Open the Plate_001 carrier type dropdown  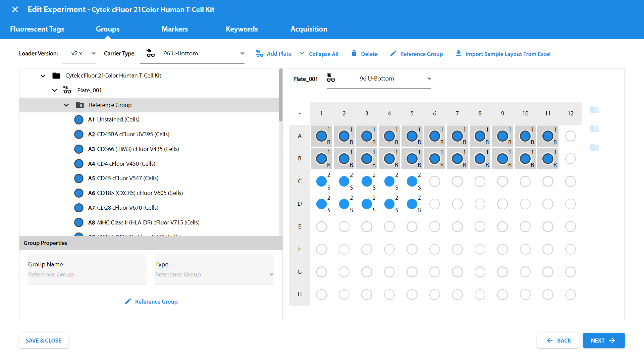pos(379,79)
